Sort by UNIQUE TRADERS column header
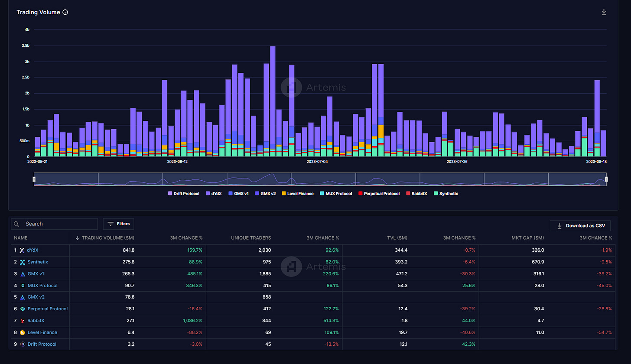This screenshot has width=631, height=364. pyautogui.click(x=251, y=238)
